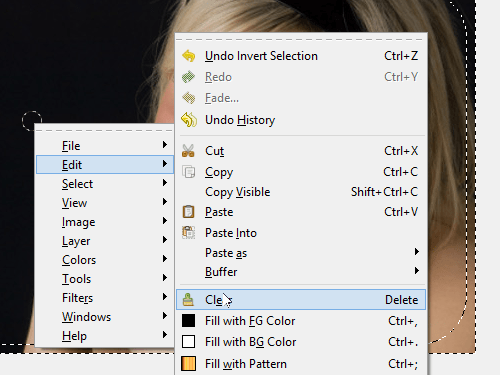Open the Select submenu
Screen dimensions: 500x375
(x=105, y=183)
